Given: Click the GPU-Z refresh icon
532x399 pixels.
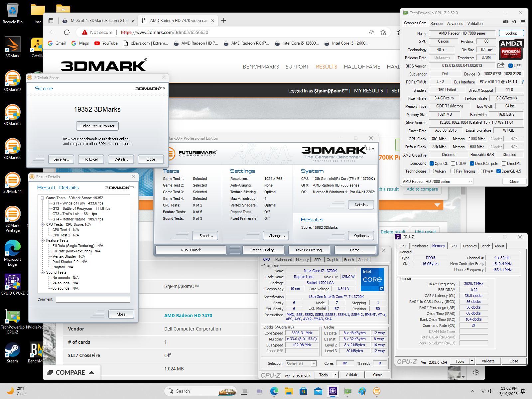Looking at the screenshot, I should [514, 22].
